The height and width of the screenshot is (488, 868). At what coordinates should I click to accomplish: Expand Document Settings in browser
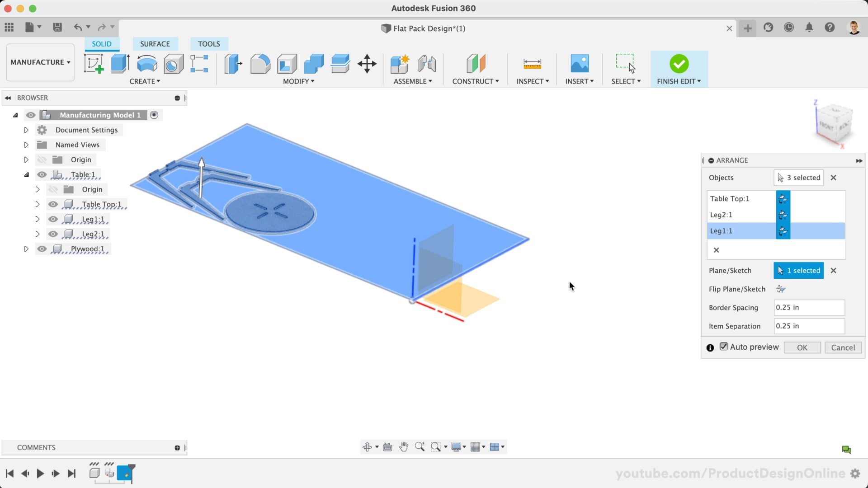click(26, 130)
